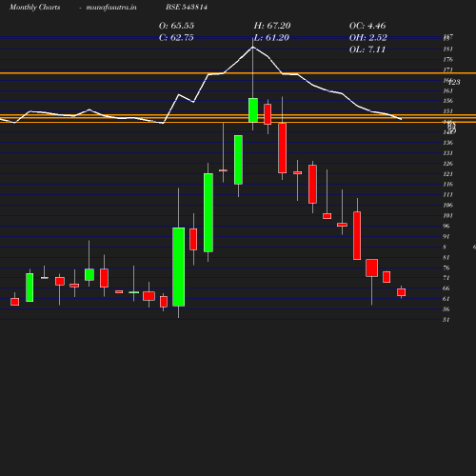Image resolution: width=476 pixels, height=476 pixels.
Task: Click the tallest green candle spanning 57 to 96
Action: (178, 267)
